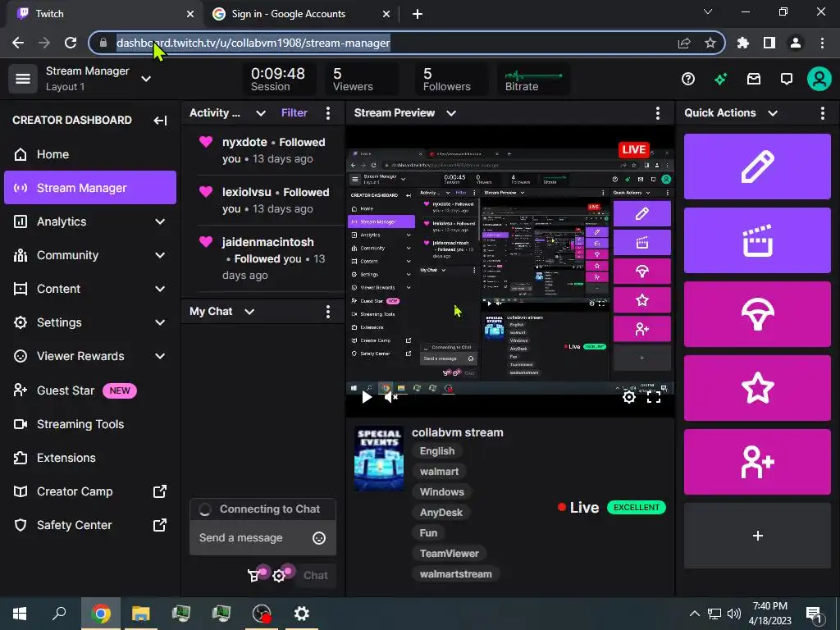Open the emote picker smiley icon

point(319,538)
